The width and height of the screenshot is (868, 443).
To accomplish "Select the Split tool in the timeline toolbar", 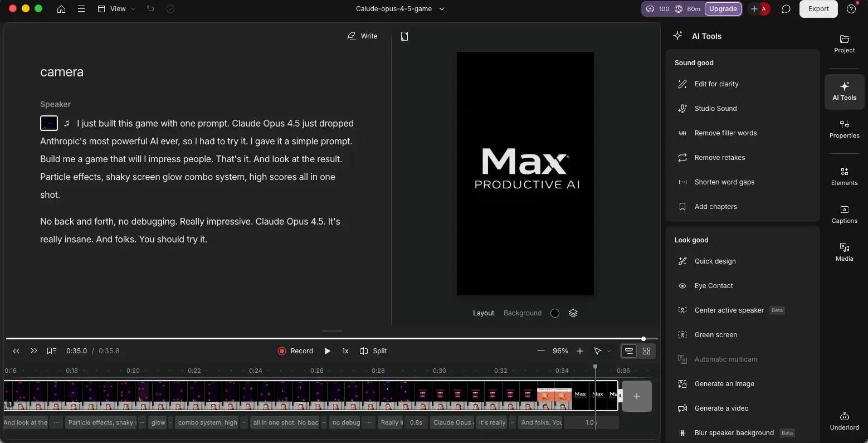I will pyautogui.click(x=373, y=351).
